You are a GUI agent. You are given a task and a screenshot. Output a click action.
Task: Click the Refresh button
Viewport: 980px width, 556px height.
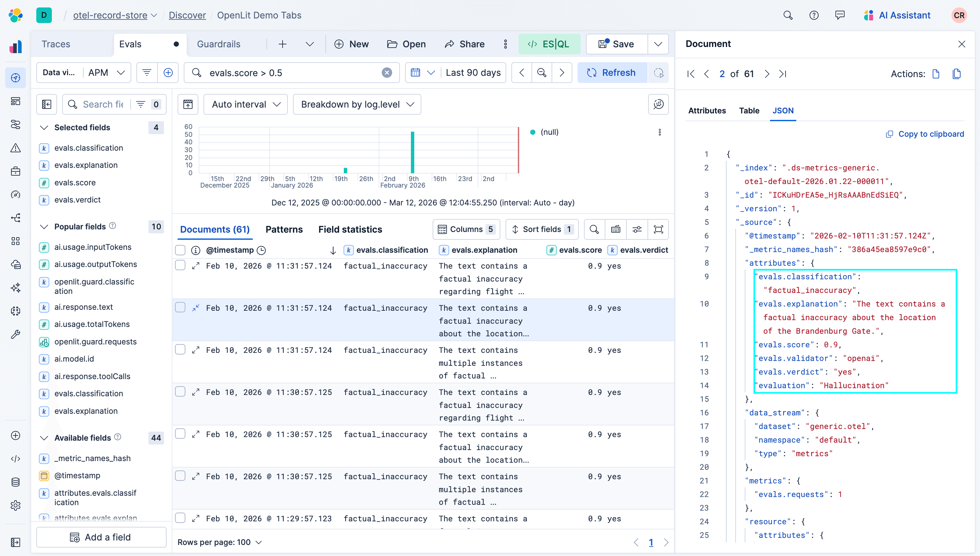(x=612, y=73)
